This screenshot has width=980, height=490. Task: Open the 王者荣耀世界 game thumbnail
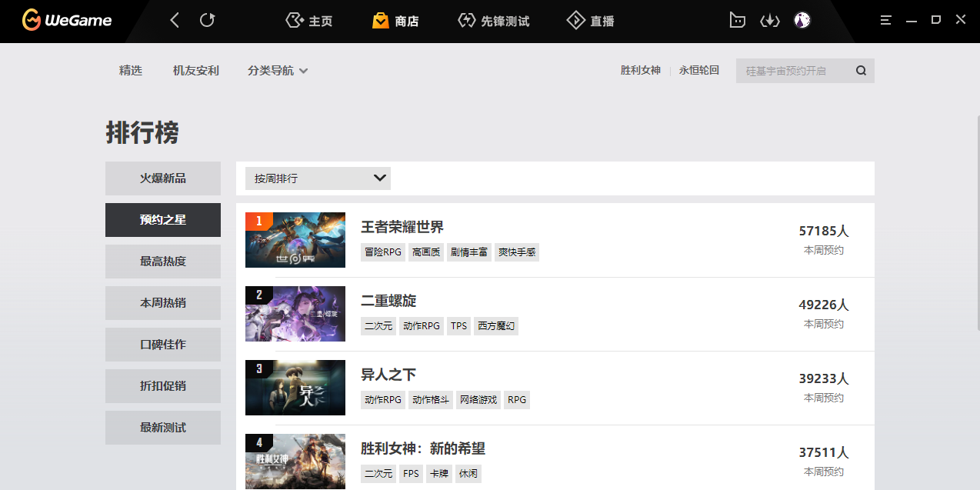295,240
